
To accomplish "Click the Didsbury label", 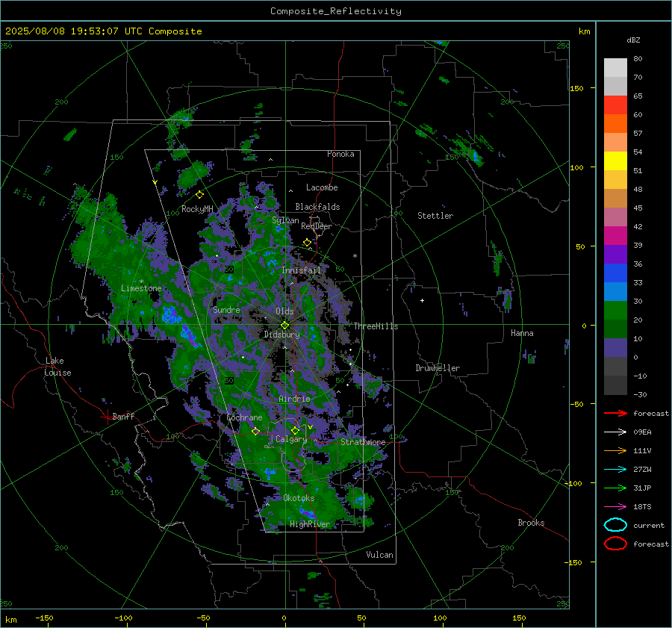I will [282, 335].
